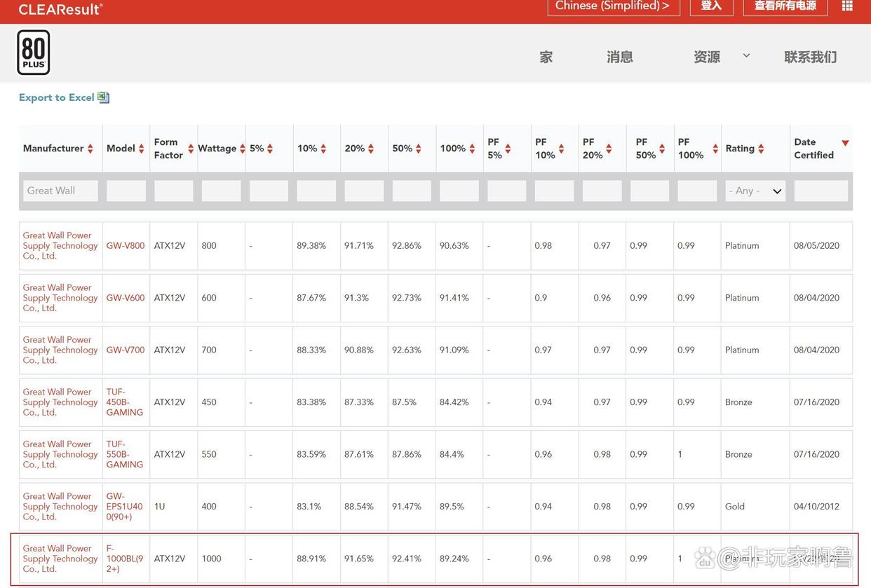Click manufacturer link in GW-V800 row

tap(60, 246)
